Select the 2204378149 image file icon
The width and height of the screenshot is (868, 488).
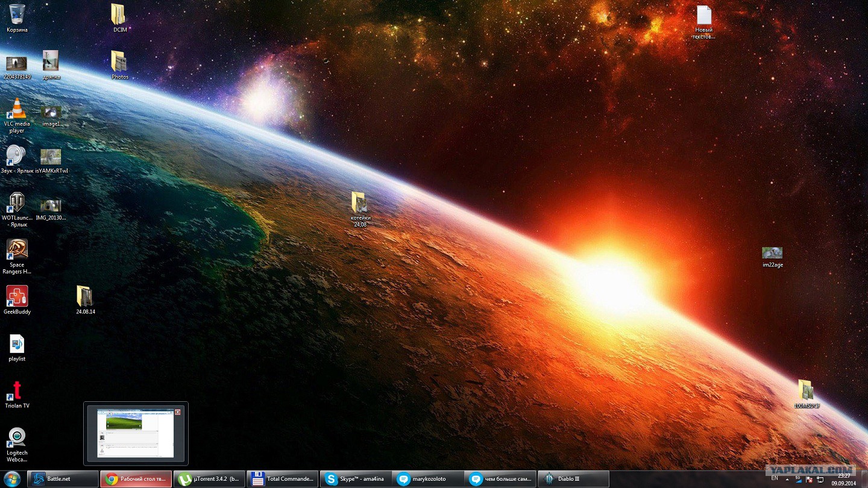(17, 66)
